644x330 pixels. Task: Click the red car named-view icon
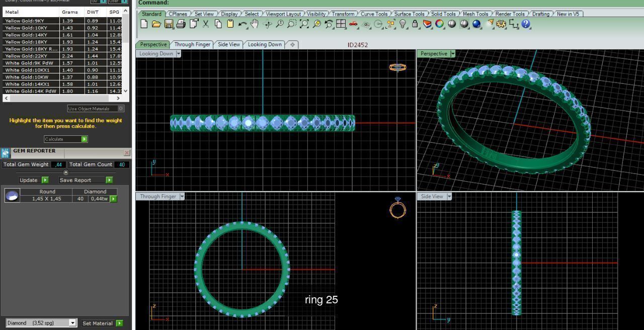tap(353, 24)
